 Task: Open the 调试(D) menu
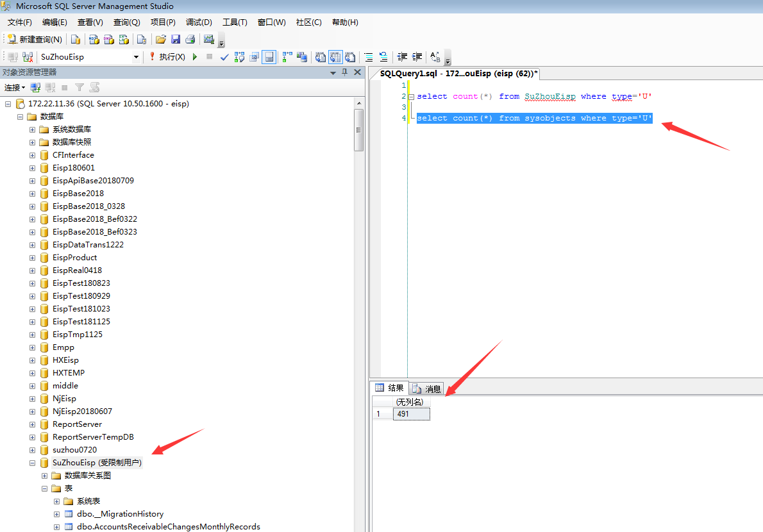[x=199, y=22]
